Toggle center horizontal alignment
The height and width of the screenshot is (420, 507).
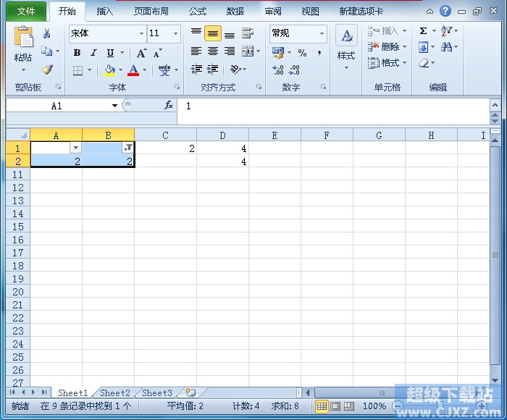click(x=212, y=51)
